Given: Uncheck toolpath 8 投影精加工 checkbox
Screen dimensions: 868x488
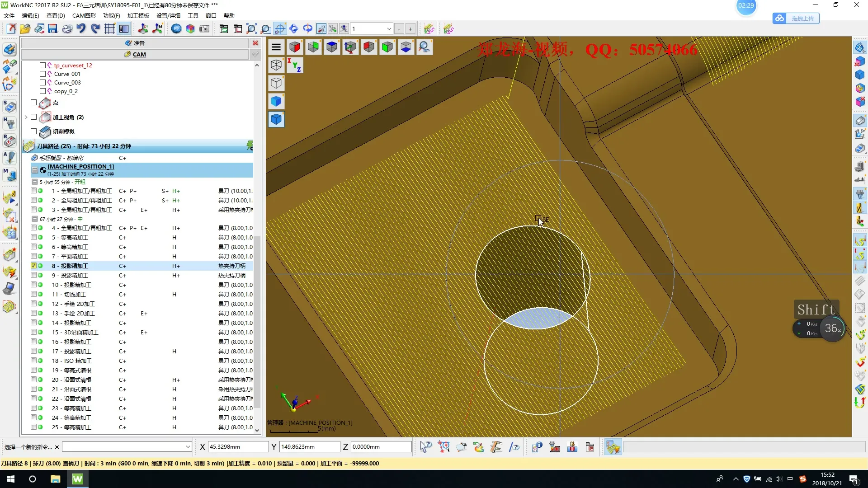Looking at the screenshot, I should click(x=34, y=266).
